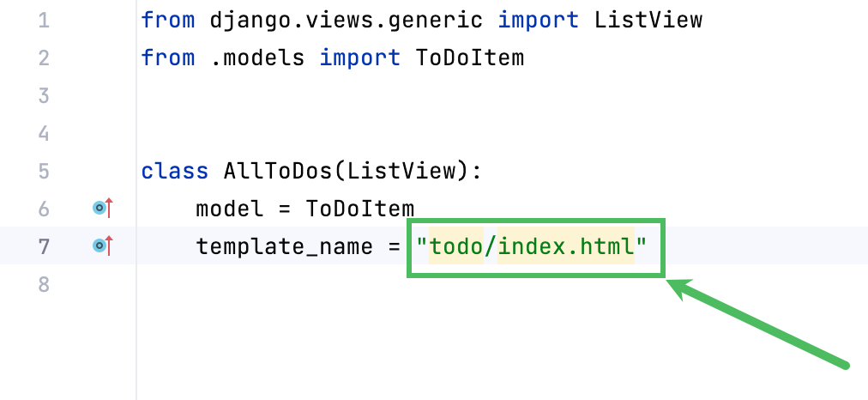Click line number 1 in the gutter
Image resolution: width=868 pixels, height=400 pixels.
(44, 20)
